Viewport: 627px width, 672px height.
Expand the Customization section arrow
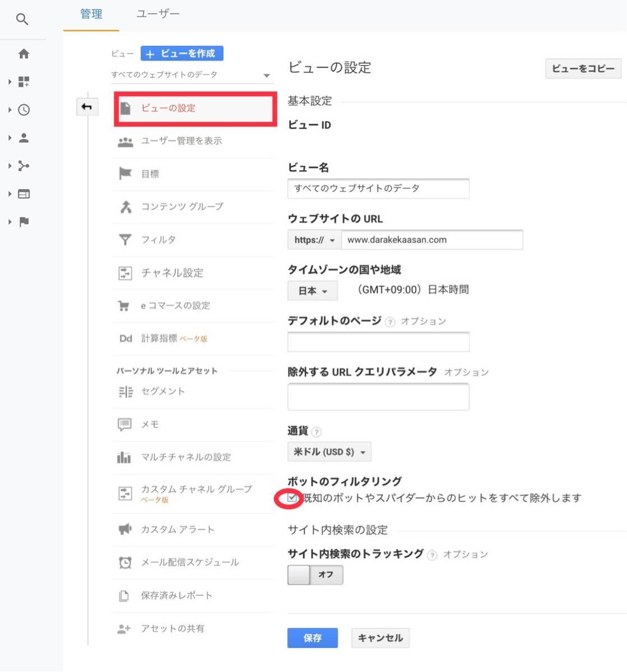point(10,82)
